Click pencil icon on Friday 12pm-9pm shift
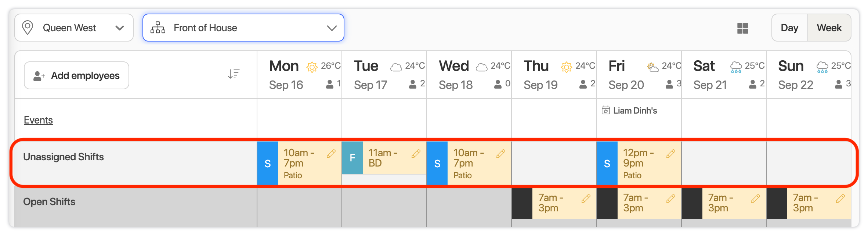Image resolution: width=868 pixels, height=236 pixels. 670,154
